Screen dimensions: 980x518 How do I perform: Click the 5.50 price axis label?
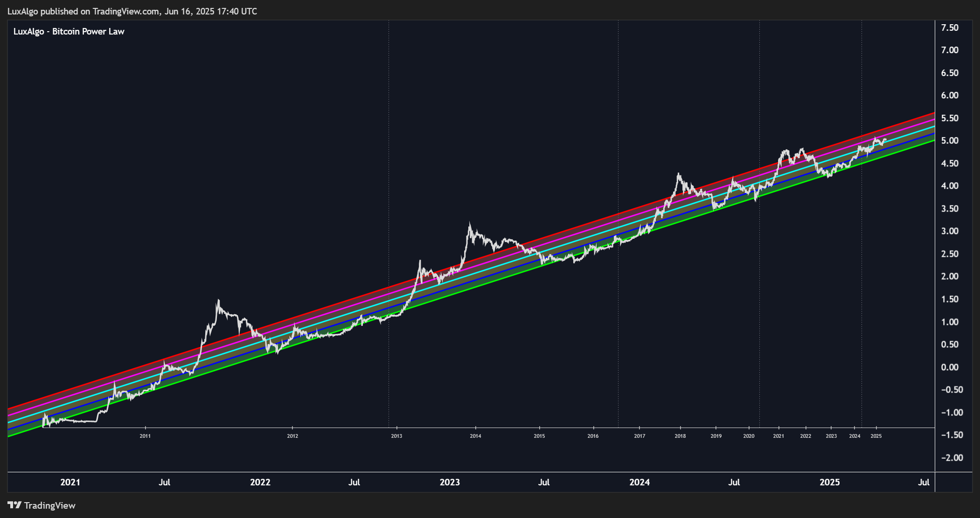(x=950, y=118)
